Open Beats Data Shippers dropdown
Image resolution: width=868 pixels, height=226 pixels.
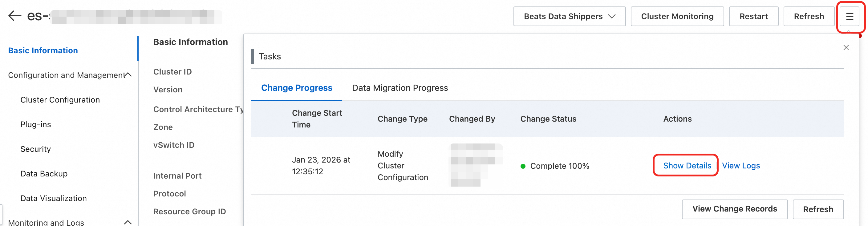569,17
